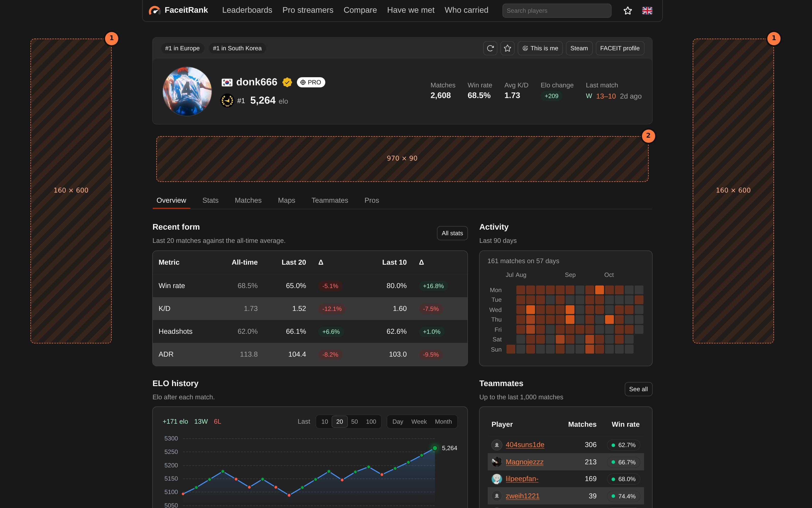The image size is (812, 508).
Task: Favorite this player with star button
Action: 507,48
